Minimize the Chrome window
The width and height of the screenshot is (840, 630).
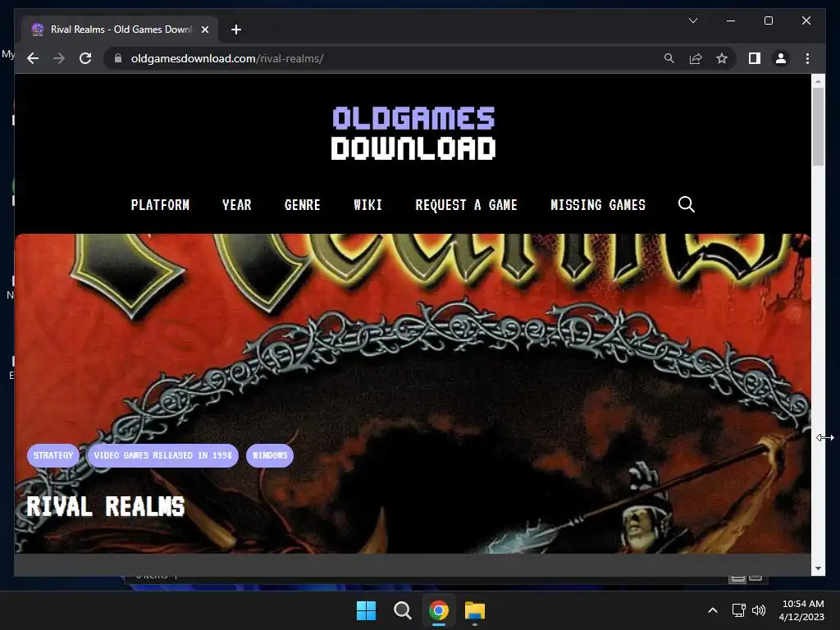coord(731,21)
